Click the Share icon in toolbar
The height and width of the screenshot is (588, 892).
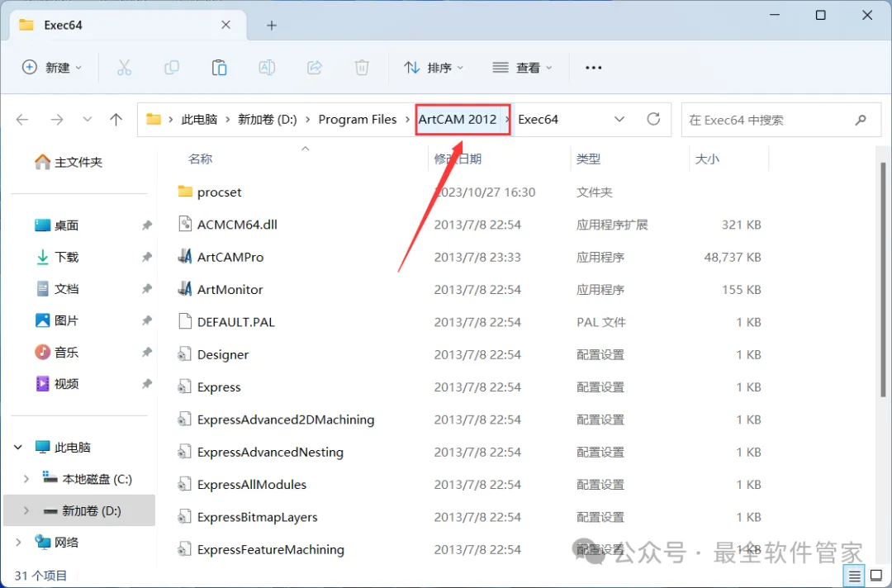pyautogui.click(x=315, y=68)
